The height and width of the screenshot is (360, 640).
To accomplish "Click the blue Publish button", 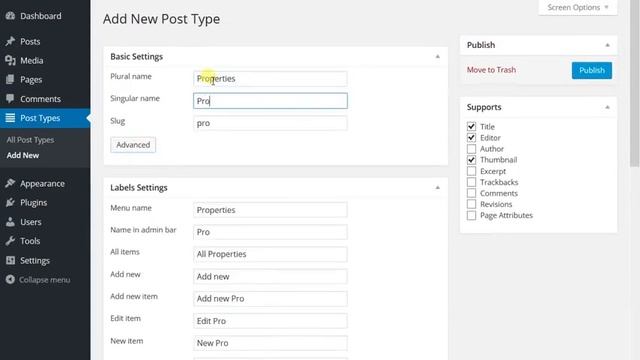I will point(591,70).
